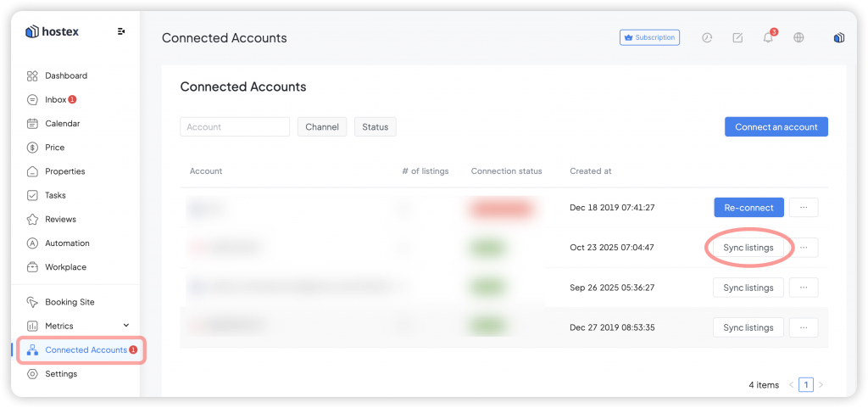Sync listings for the Oct 23 2025 account
The image size is (868, 408).
tap(748, 248)
